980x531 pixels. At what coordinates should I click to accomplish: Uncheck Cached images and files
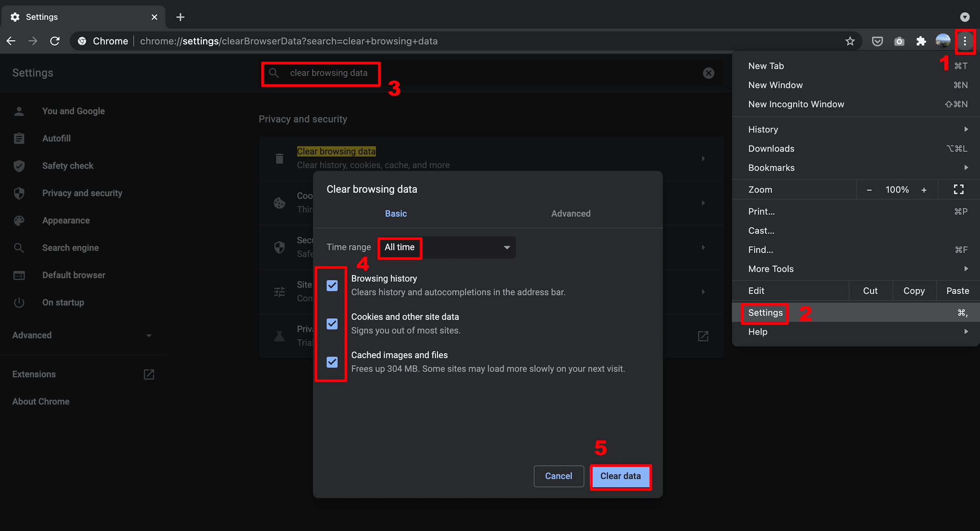tap(331, 362)
